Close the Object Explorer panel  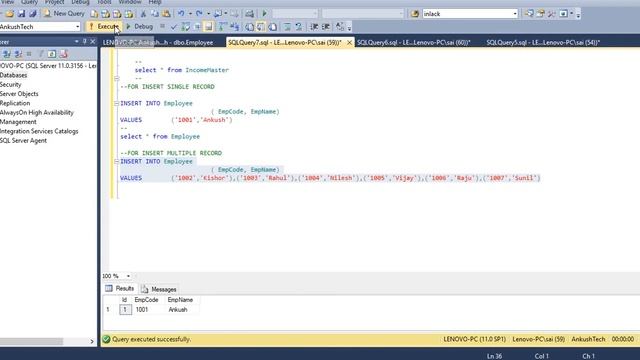(93, 42)
